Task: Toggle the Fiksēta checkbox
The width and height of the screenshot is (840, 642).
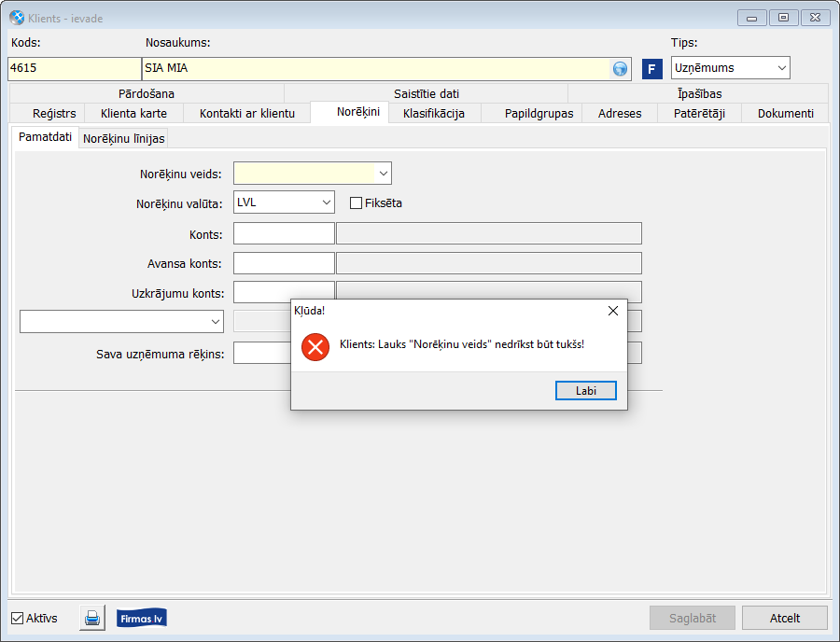Action: (x=356, y=202)
